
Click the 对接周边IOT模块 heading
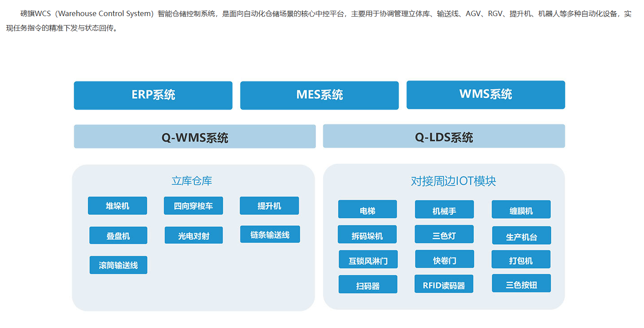pyautogui.click(x=453, y=181)
